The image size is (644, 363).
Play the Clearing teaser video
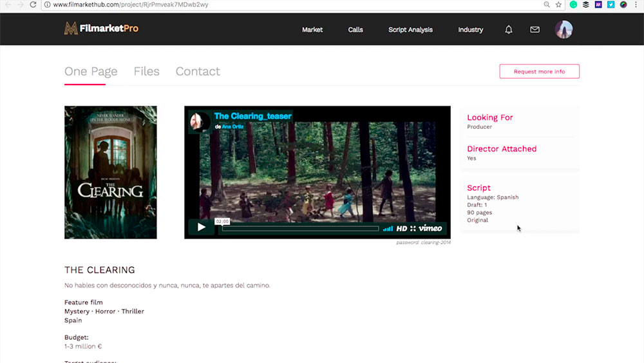coord(201,228)
